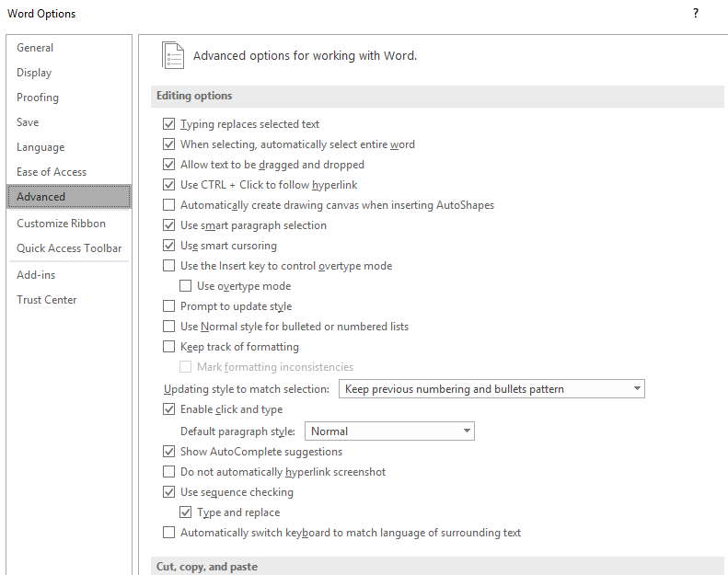
Task: Uncheck Typing replaces selected text
Action: coord(169,124)
